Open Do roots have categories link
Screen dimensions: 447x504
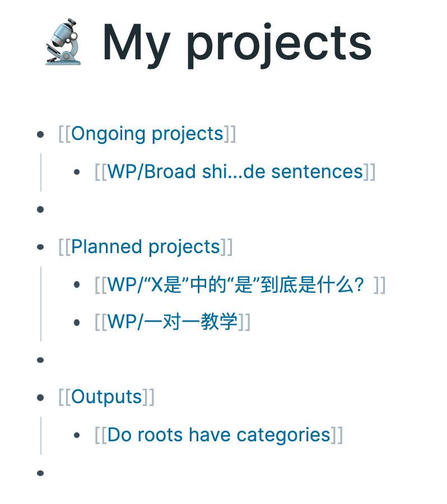click(x=218, y=435)
